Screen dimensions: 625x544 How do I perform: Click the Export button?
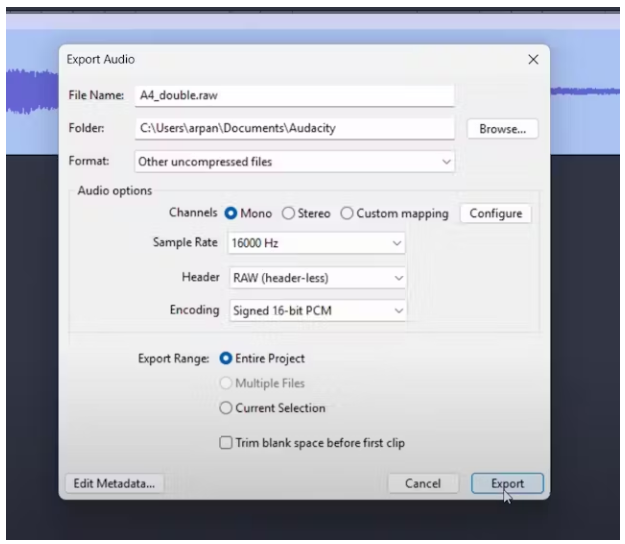coord(507,484)
